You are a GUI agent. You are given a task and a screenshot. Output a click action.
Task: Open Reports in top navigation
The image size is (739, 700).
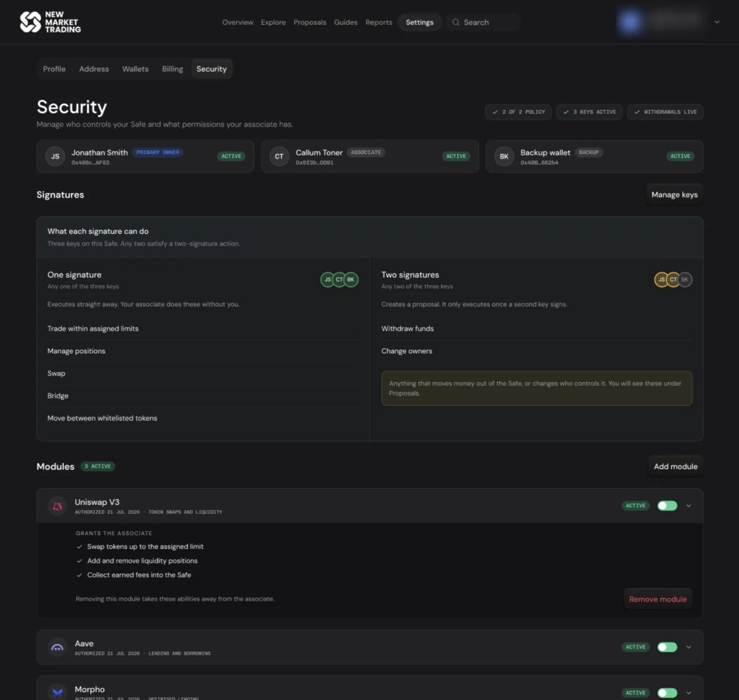pos(379,22)
